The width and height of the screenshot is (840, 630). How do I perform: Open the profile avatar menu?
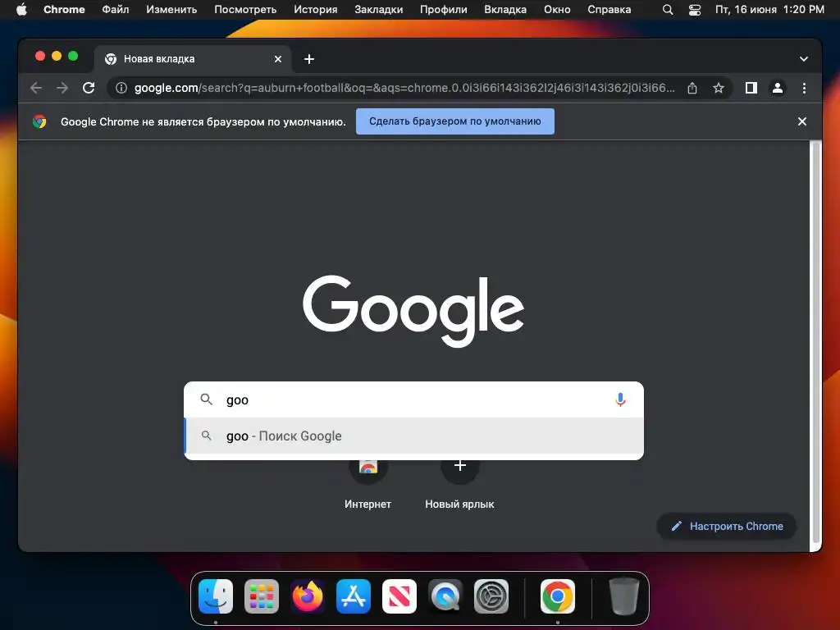click(778, 88)
